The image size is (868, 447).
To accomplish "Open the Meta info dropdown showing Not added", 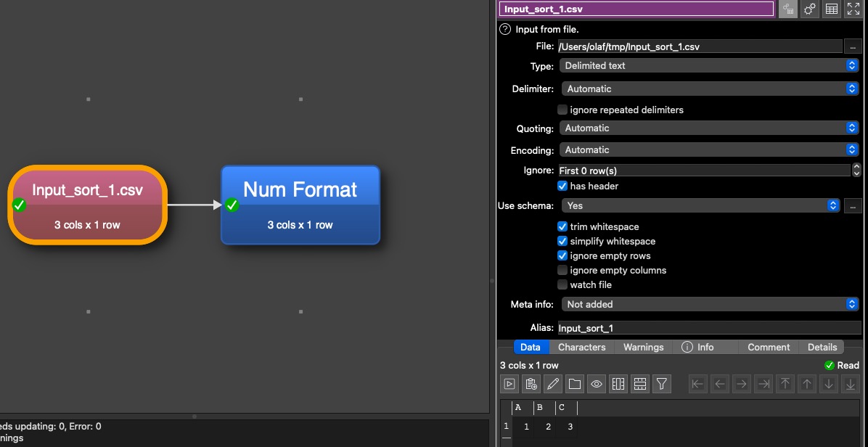I will 711,304.
